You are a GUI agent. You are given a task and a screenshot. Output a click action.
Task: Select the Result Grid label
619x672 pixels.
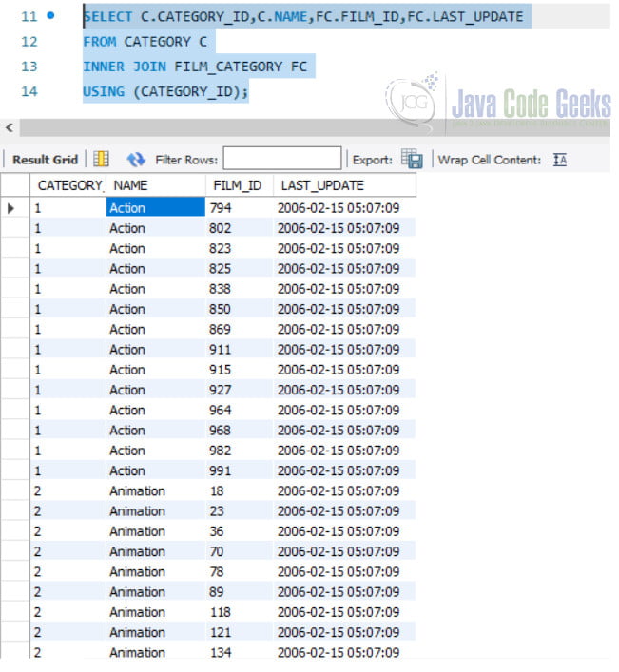tap(45, 160)
